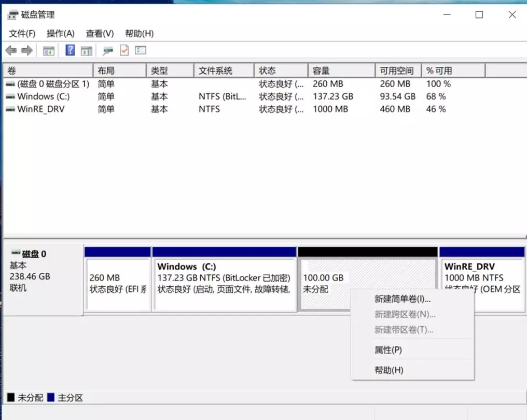Open the Help icon in the toolbar

71,50
